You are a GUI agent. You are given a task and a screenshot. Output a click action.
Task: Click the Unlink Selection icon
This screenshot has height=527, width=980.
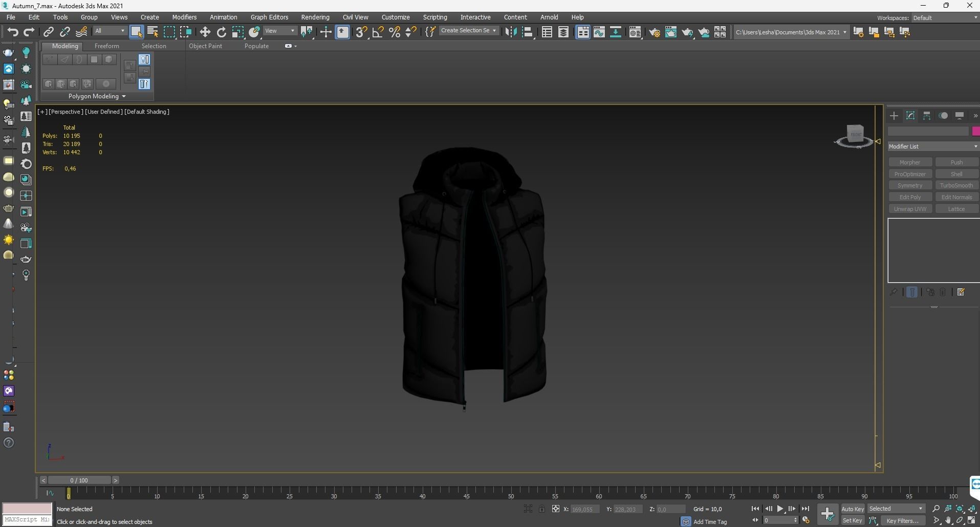pyautogui.click(x=64, y=32)
